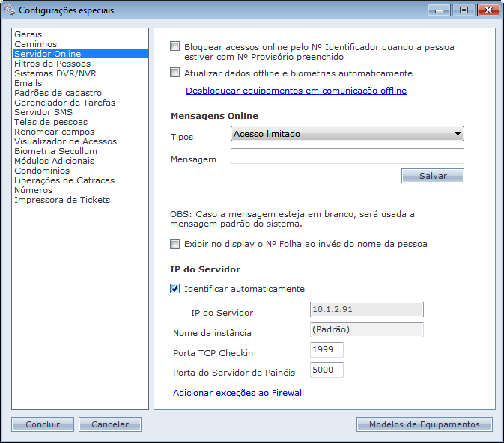Click Adicionar exceções ao Firewall link

click(238, 392)
